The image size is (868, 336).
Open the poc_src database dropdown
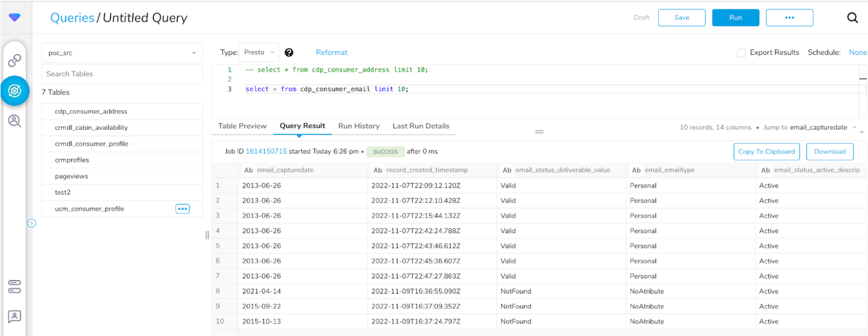[x=122, y=53]
